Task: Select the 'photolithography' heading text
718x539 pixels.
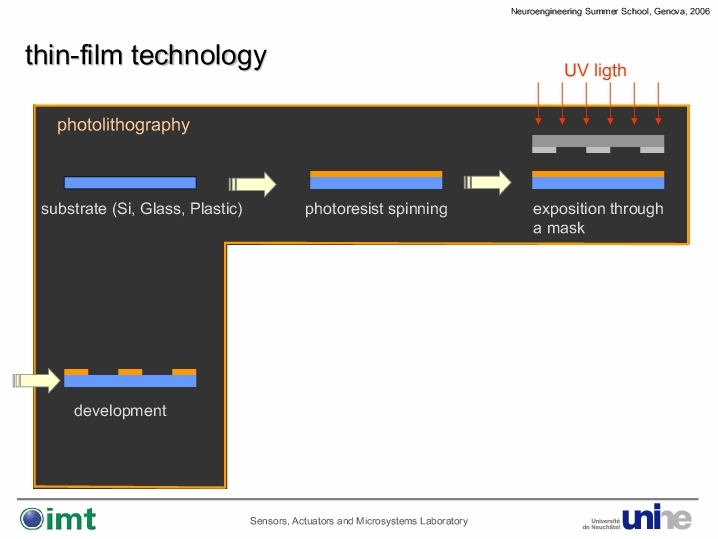Action: (123, 125)
